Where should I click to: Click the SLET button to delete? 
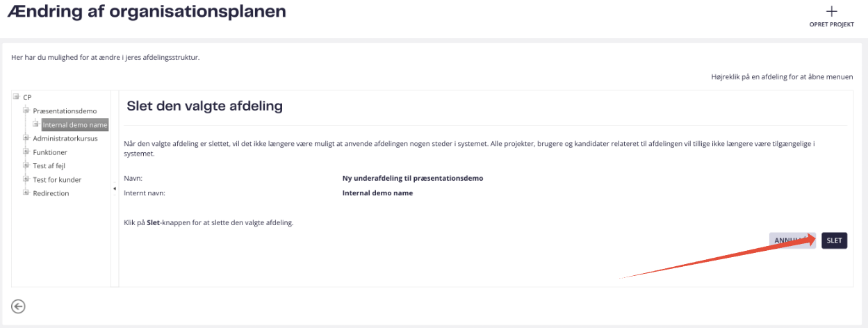pos(834,240)
